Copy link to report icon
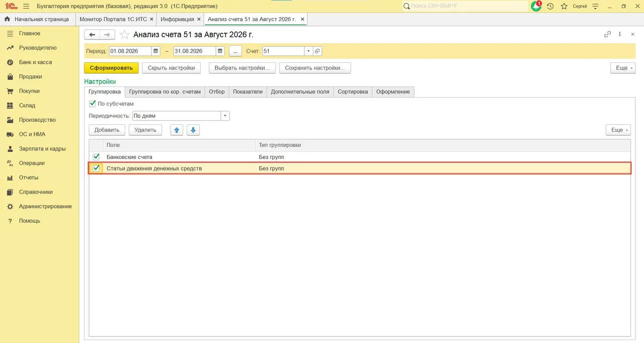 [608, 34]
